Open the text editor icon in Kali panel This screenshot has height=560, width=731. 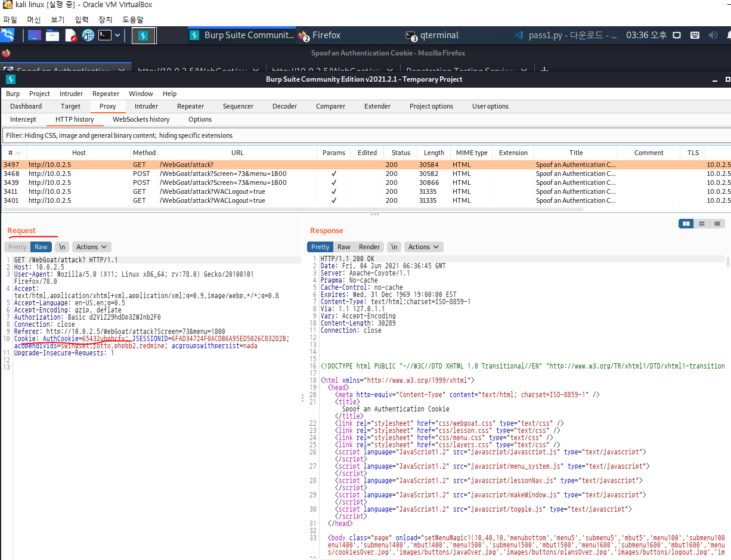click(70, 36)
